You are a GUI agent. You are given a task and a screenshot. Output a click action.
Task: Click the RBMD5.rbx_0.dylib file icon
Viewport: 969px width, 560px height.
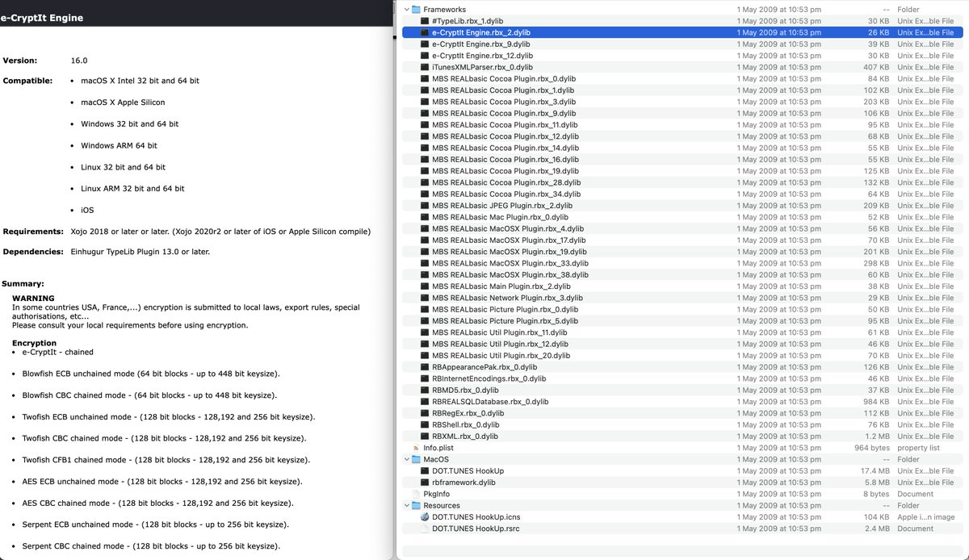(425, 390)
